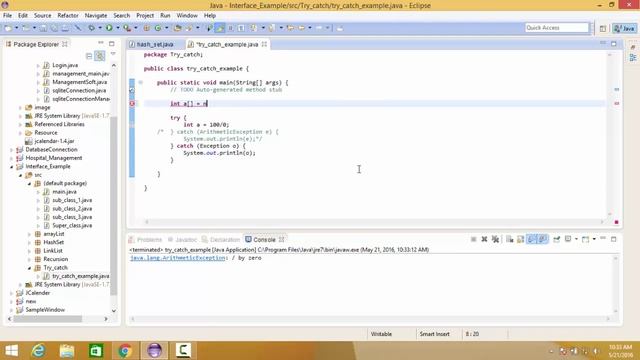Switch to the hash_set.java editor tab
Image resolution: width=640 pixels, height=360 pixels.
click(x=155, y=44)
